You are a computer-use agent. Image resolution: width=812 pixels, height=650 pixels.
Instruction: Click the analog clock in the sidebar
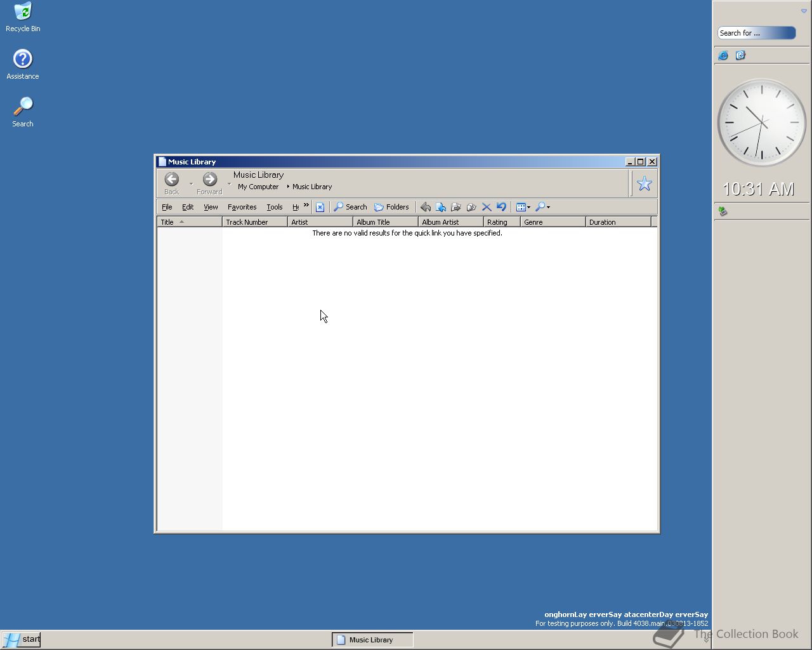(x=761, y=123)
